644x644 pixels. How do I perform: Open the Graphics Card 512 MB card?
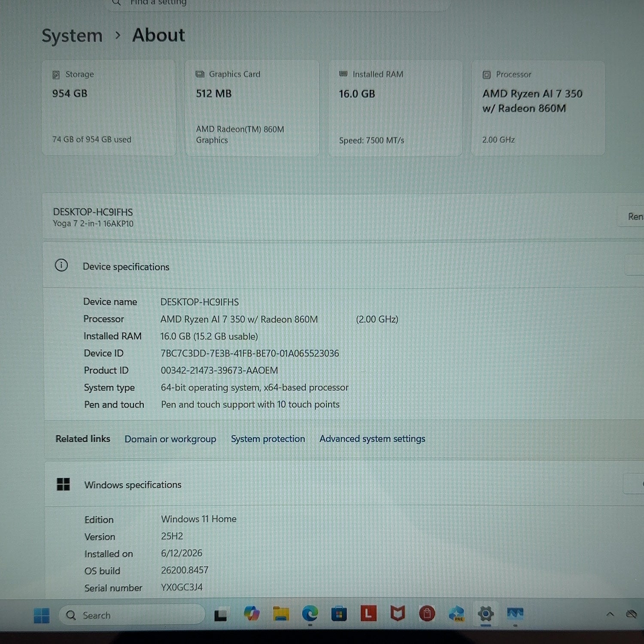click(252, 108)
